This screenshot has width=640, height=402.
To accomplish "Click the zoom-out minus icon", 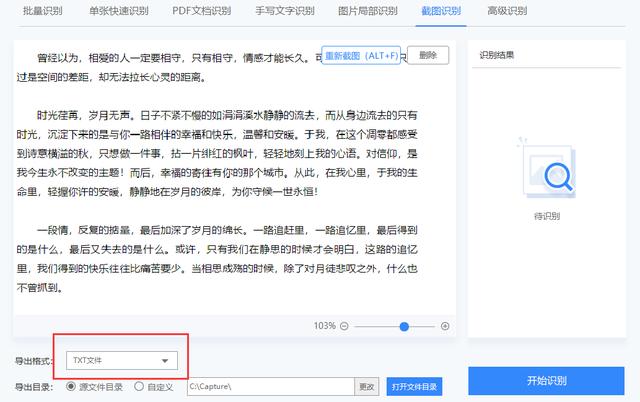I will (x=344, y=326).
